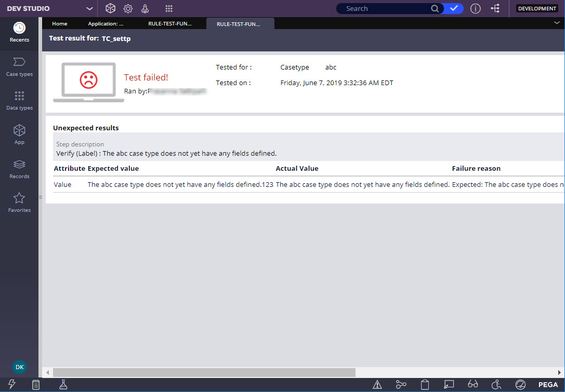
Task: Switch to the Home tab
Action: click(60, 24)
